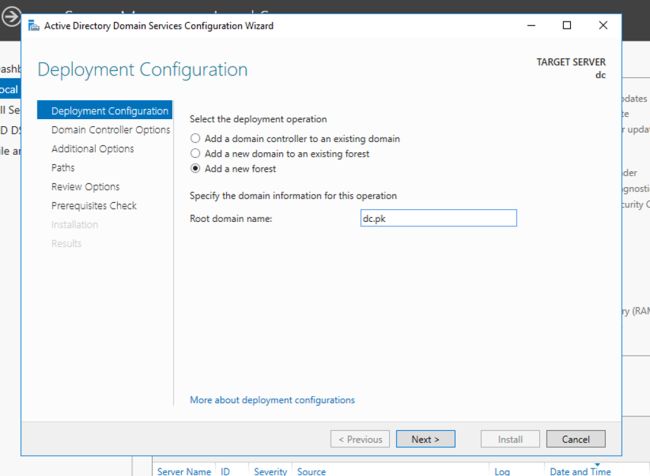Select All Servers in Server Manager sidebar

point(10,110)
